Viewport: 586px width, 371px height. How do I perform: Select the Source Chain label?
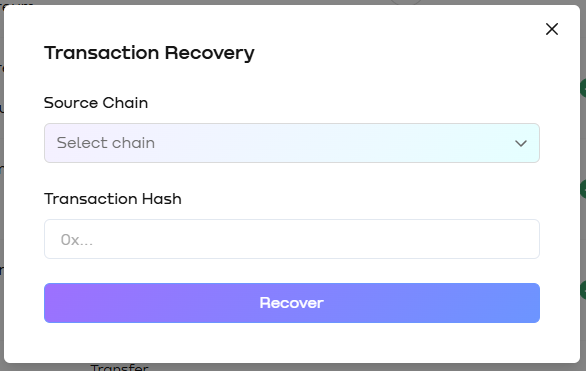96,103
